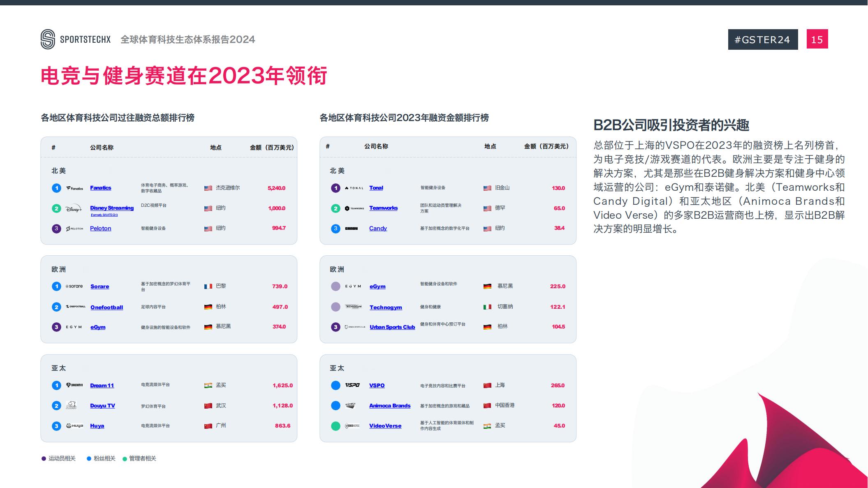Screen dimensions: 868x488
Task: Click the VSPO logo icon
Action: [352, 385]
